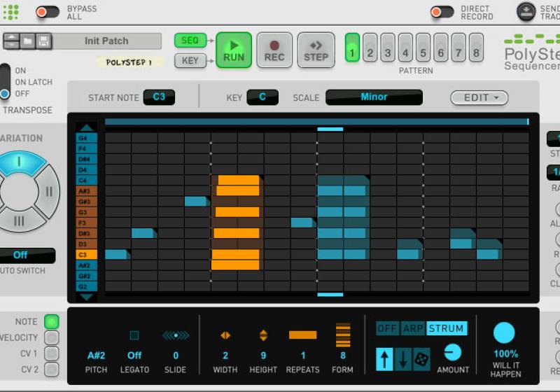Viewport: 560px width, 392px height.
Task: Click the Height value 9
Action: tap(263, 356)
